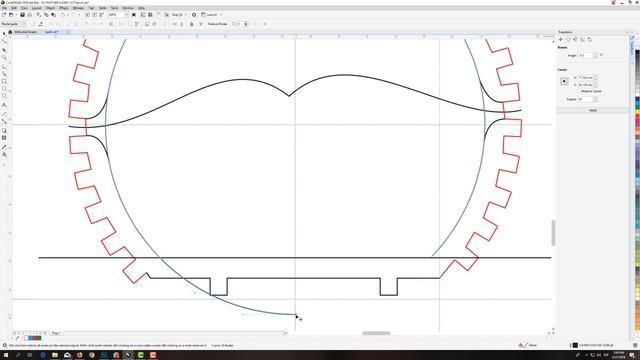This screenshot has height=360, width=640.
Task: Select the Ellipse tool
Action: tap(4, 89)
